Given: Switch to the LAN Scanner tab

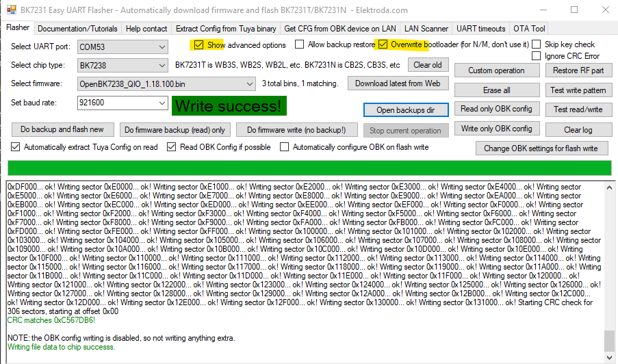Looking at the screenshot, I should 426,29.
